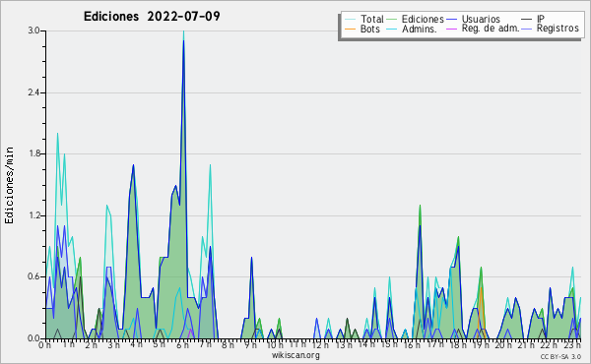
Task: Click the 1.2 y-axis value
Action: coord(33,215)
